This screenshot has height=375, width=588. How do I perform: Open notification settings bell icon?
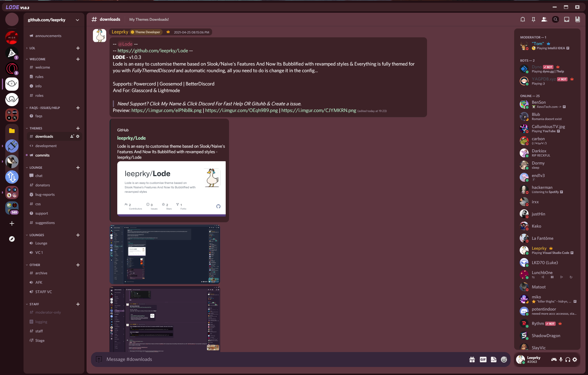(x=522, y=19)
